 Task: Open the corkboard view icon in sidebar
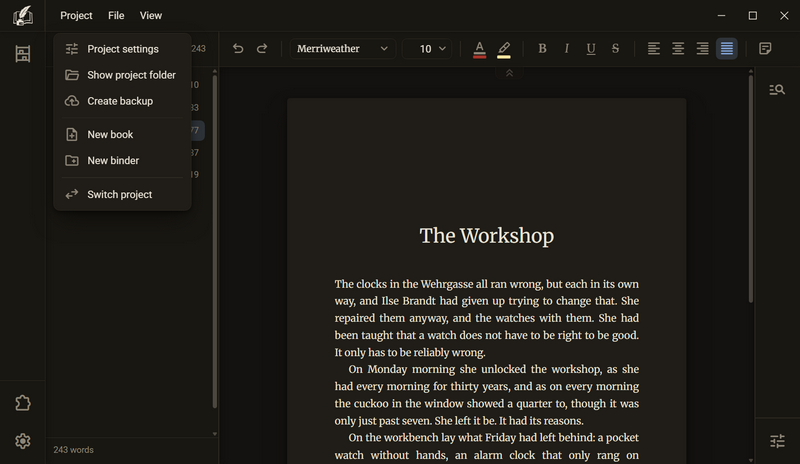tap(22, 54)
